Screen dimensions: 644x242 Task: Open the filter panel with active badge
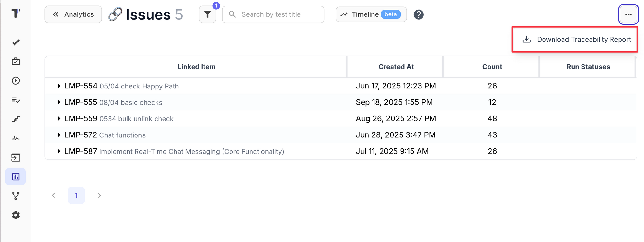207,14
